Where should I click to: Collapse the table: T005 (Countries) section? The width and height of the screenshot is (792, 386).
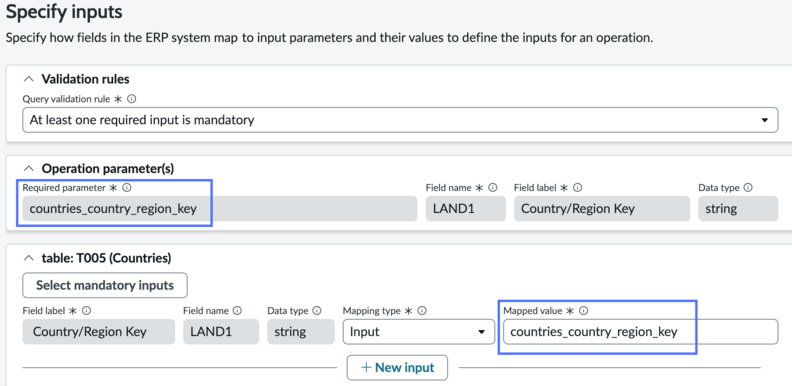click(29, 258)
